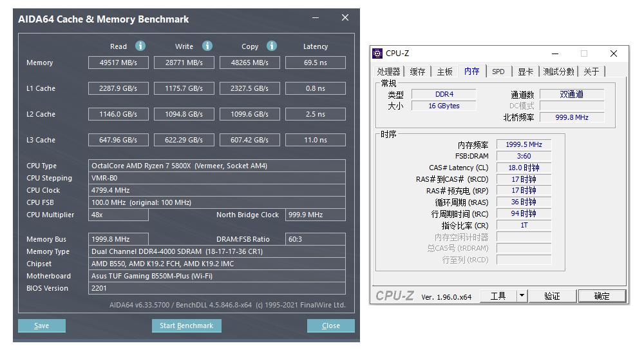Click the 验证 button in CPU-Z
644x350 pixels.
tap(552, 296)
